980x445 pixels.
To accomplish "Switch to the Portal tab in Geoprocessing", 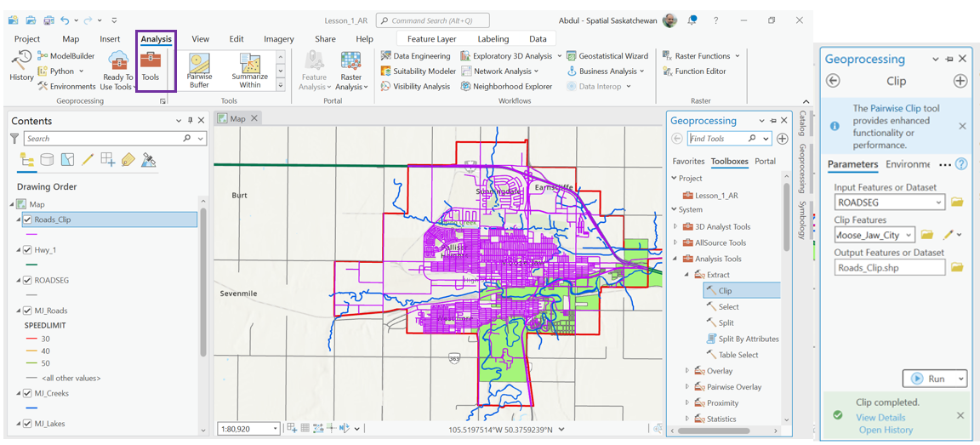I will pyautogui.click(x=765, y=161).
